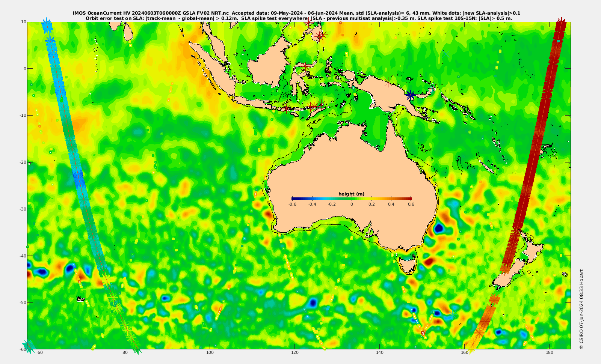Click the longitude 60 axis label

click(x=40, y=352)
